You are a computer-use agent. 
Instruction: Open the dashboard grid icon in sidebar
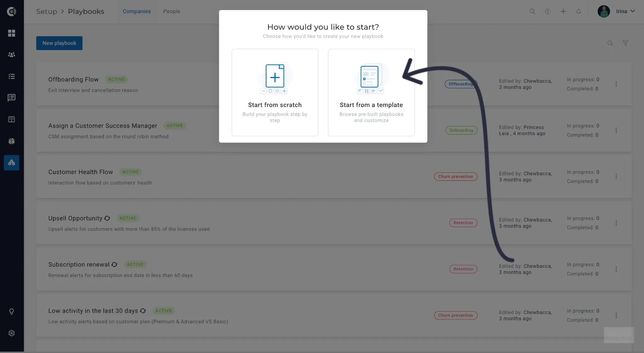pos(12,33)
